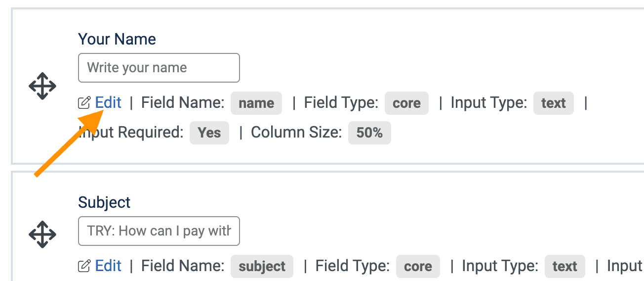This screenshot has height=281, width=644.
Task: Click the 'core' badge in Your Name row
Action: [x=406, y=103]
